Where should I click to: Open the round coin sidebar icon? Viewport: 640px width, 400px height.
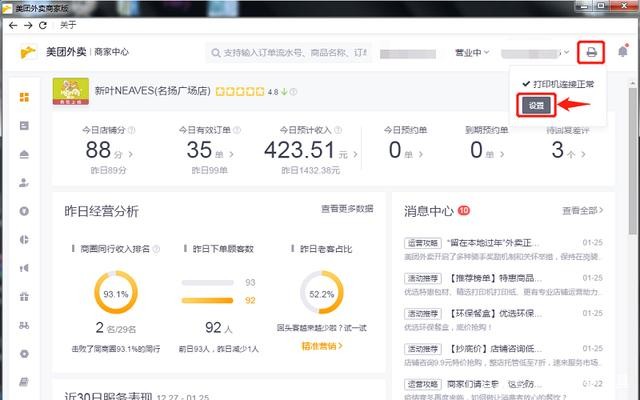pos(24,211)
